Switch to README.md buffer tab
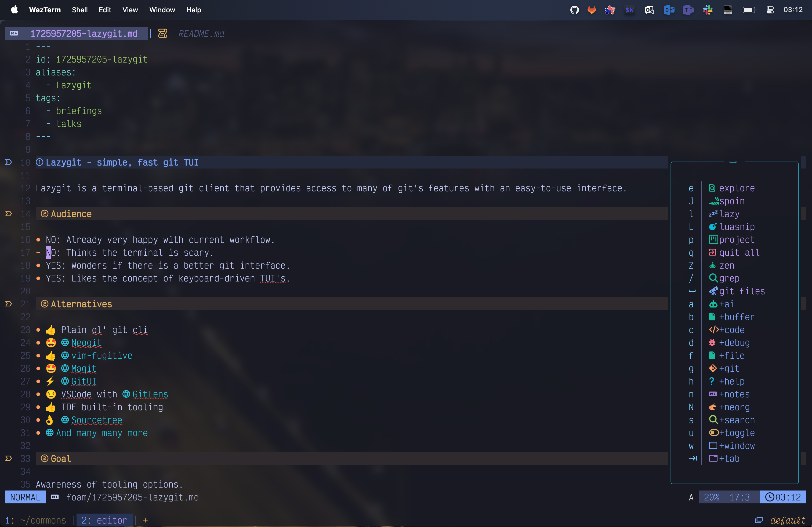Screen dimensions: 812x527 [x=201, y=33]
